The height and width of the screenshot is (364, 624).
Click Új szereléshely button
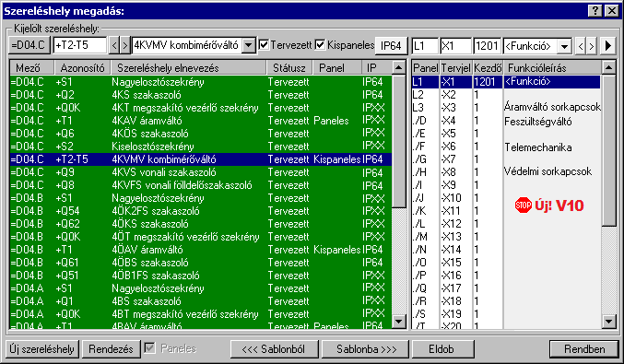[42, 349]
